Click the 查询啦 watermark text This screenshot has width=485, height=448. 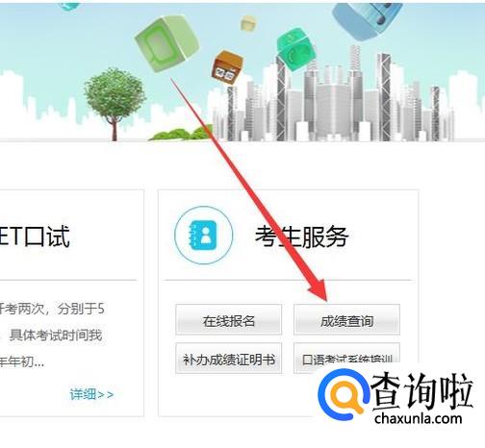(422, 391)
